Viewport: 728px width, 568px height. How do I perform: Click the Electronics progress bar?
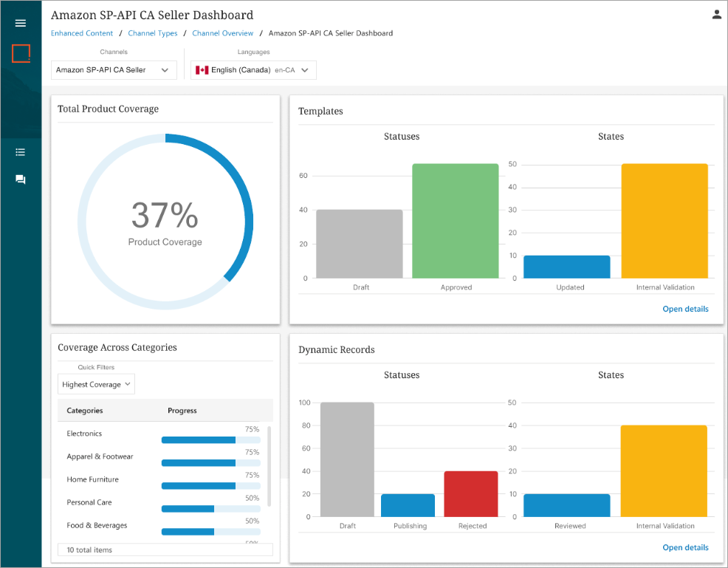210,439
